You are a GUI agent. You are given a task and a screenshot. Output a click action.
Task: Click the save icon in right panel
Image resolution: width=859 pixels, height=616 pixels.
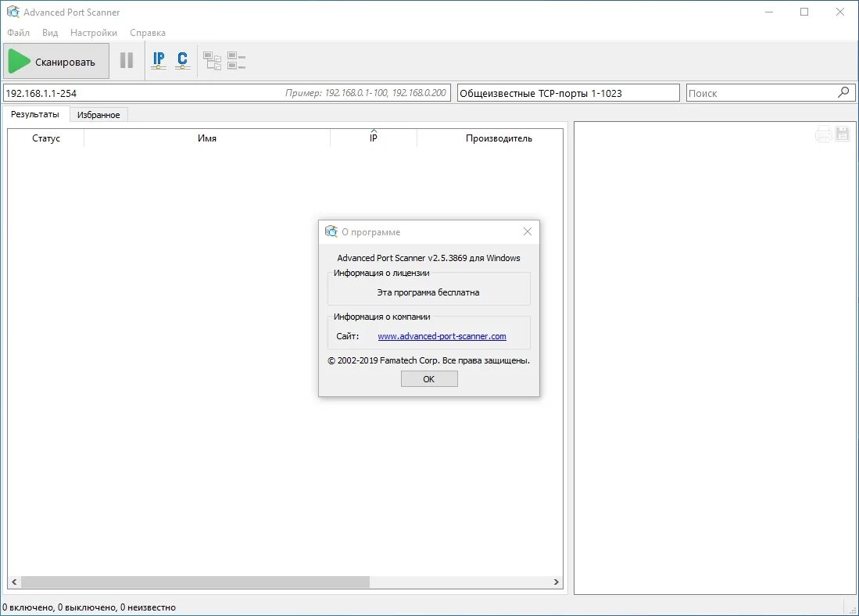click(x=843, y=134)
